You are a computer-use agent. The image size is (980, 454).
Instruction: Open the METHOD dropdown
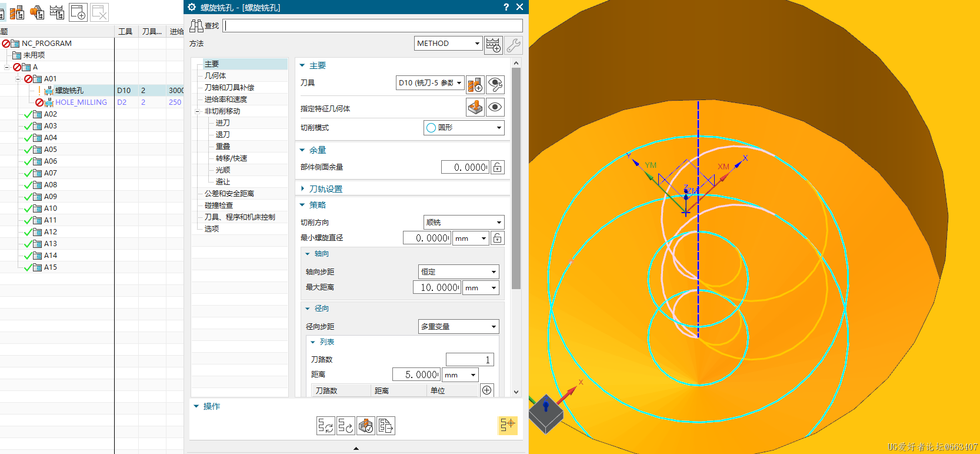point(448,44)
